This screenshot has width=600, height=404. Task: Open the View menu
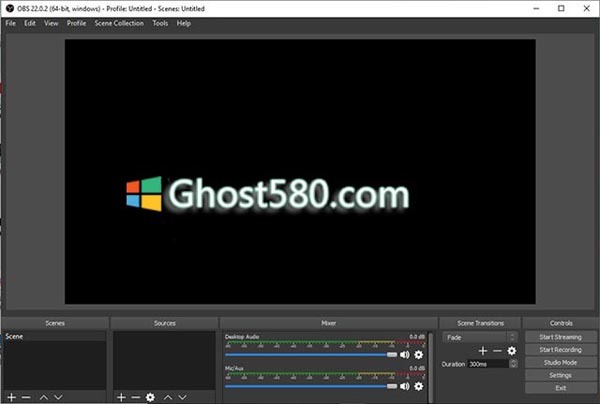tap(51, 23)
